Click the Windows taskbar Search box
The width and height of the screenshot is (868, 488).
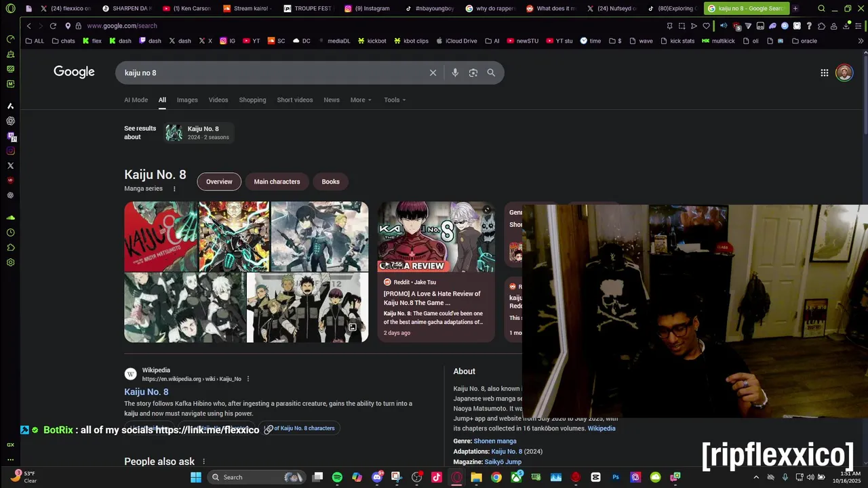tap(256, 477)
